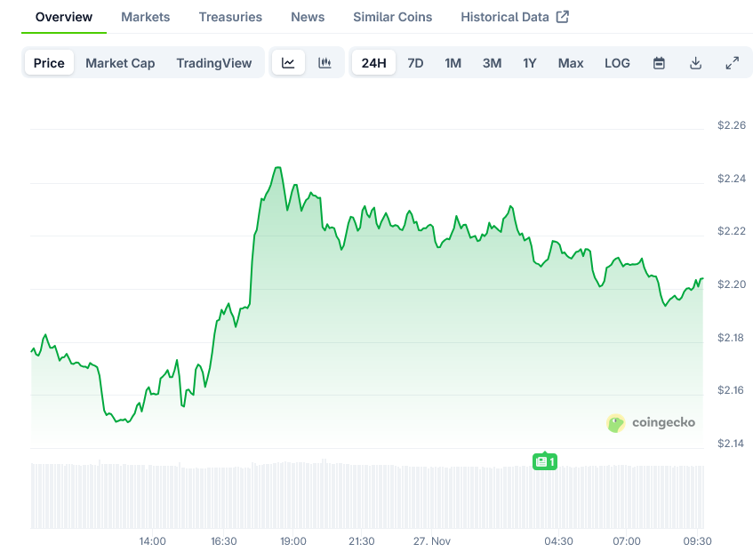Download the chart data
The height and width of the screenshot is (560, 753).
pos(695,63)
